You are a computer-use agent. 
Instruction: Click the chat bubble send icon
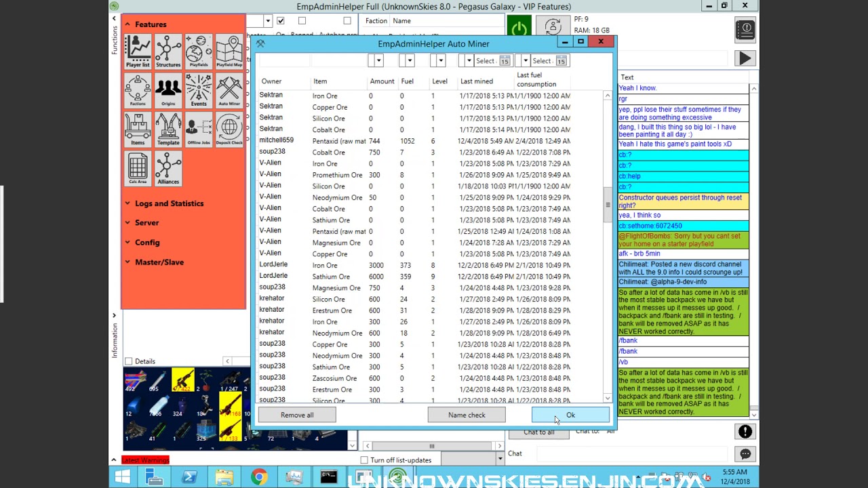click(745, 454)
